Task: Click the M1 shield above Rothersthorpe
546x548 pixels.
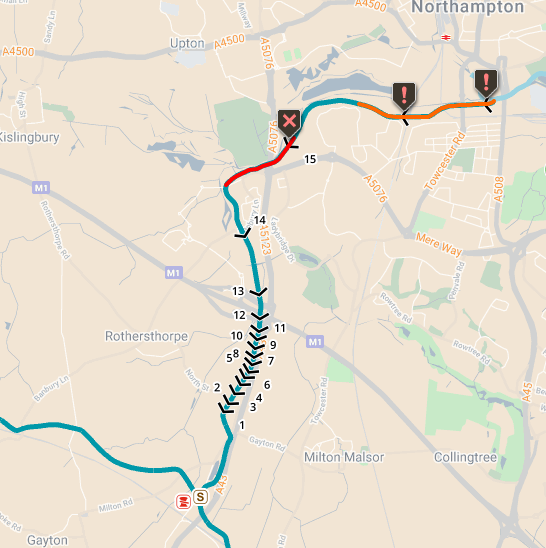Action: [x=174, y=273]
